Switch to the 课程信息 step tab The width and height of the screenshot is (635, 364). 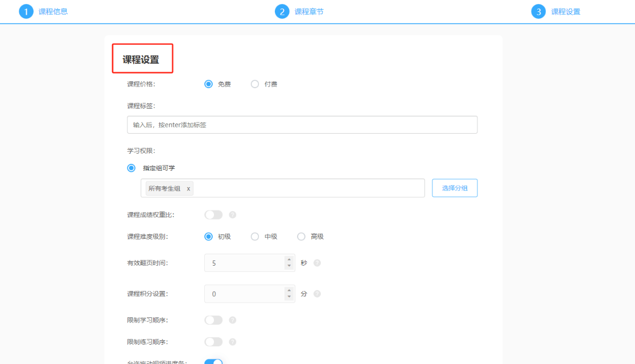[53, 11]
